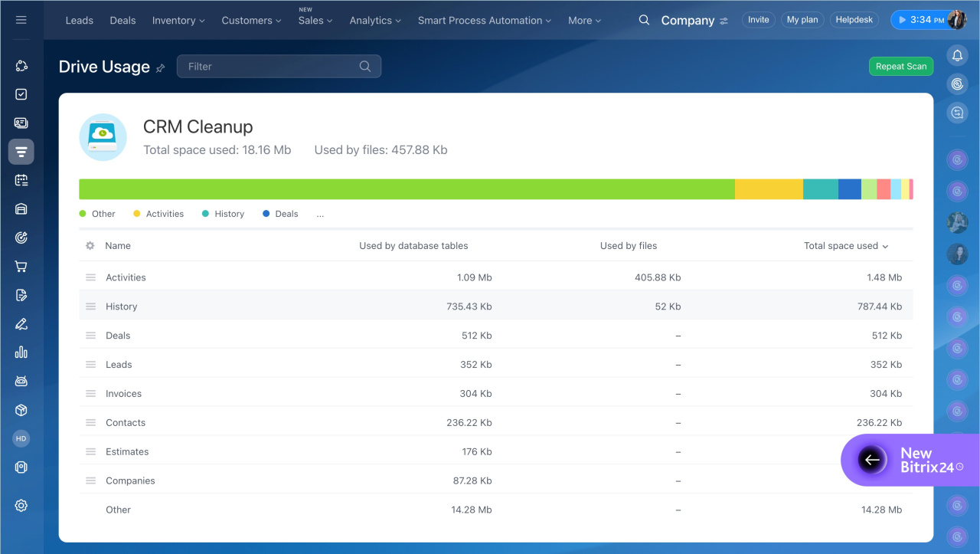Click the Repeat Scan button
Screen dimensions: 980x554
tap(900, 67)
